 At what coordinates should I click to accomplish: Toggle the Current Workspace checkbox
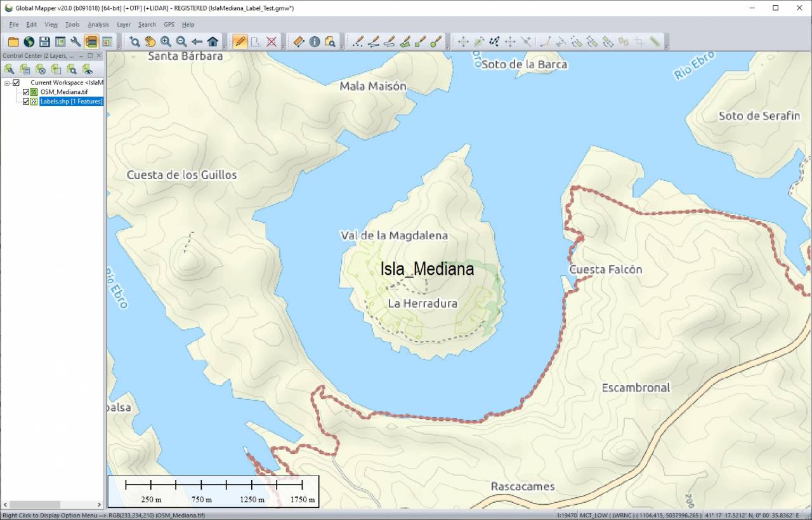(x=16, y=83)
